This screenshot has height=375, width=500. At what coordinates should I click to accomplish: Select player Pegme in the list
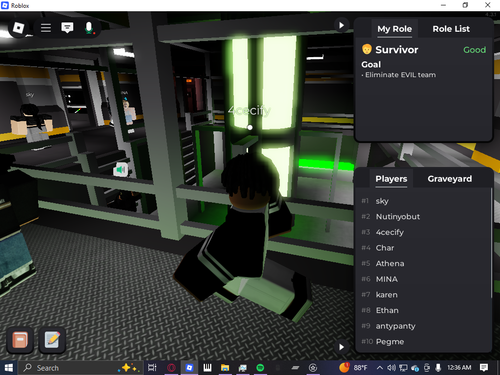coord(423,342)
